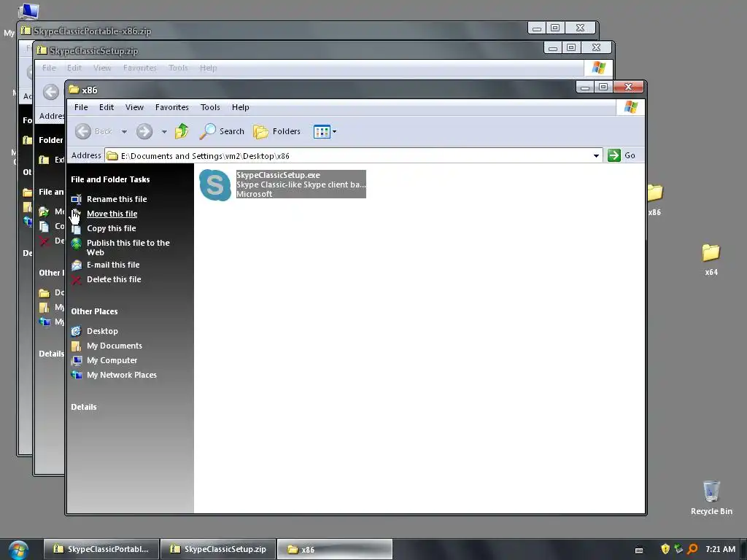Open Search in the x86 toolbar
Screen dimensions: 747x560
tap(222, 131)
